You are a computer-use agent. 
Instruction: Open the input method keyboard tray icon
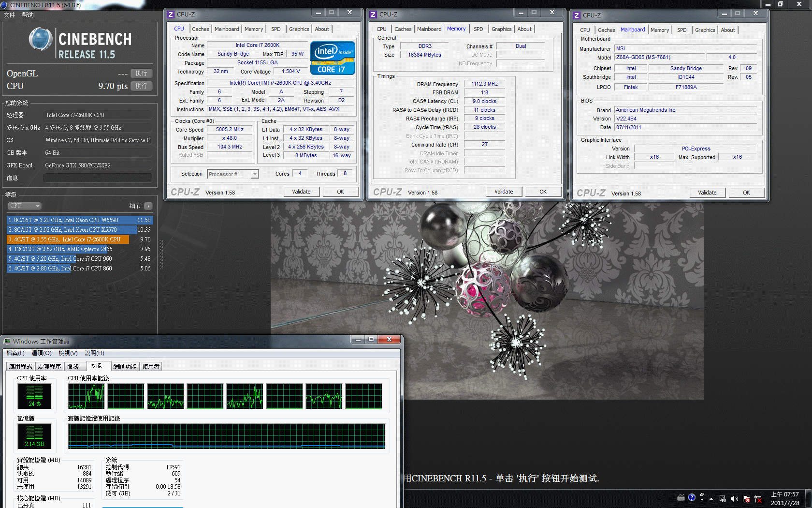pyautogui.click(x=681, y=498)
